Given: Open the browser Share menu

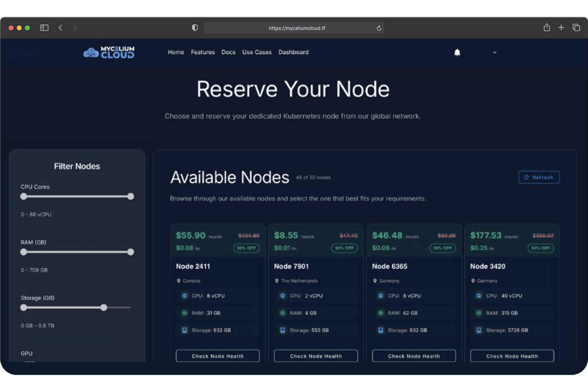Looking at the screenshot, I should point(547,28).
